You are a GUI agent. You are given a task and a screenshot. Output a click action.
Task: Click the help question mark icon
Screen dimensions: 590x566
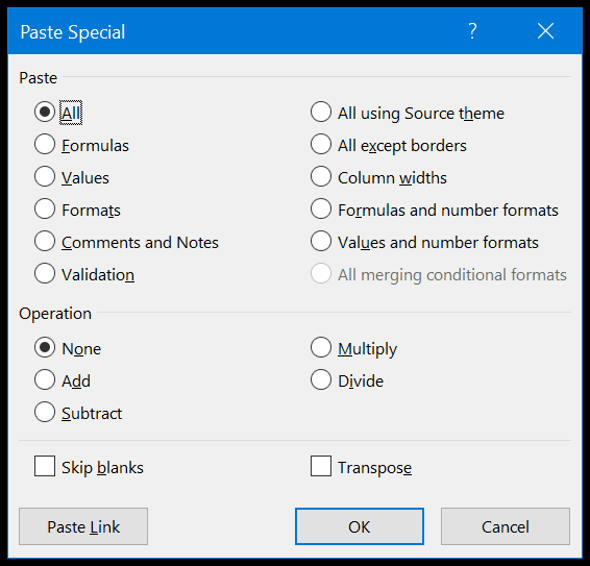click(x=473, y=31)
